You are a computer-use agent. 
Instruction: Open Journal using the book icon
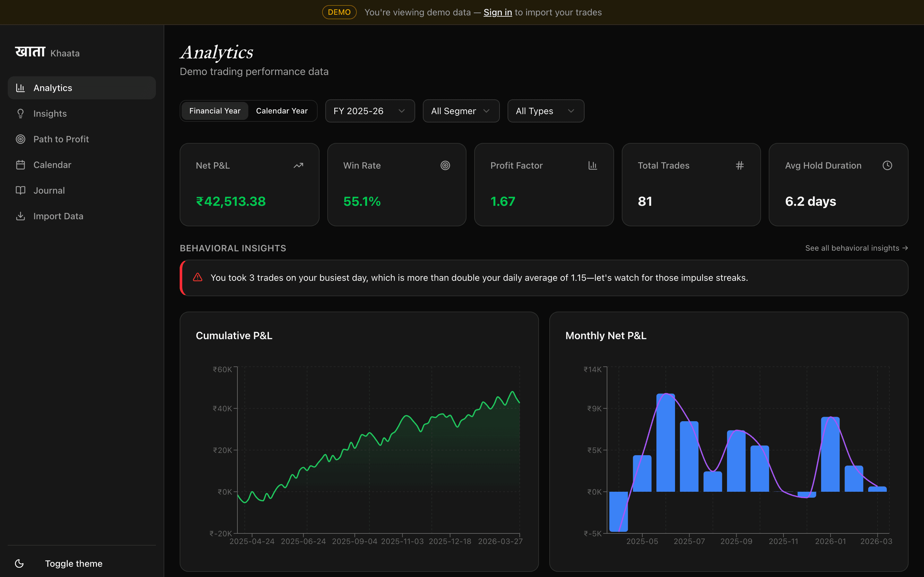pyautogui.click(x=21, y=190)
